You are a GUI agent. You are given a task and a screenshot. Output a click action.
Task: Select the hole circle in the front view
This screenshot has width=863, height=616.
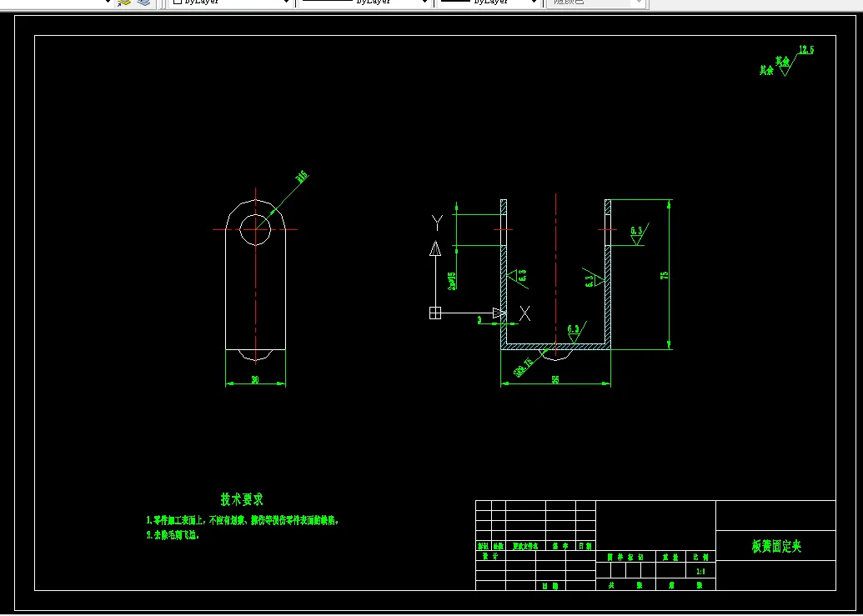click(x=255, y=230)
